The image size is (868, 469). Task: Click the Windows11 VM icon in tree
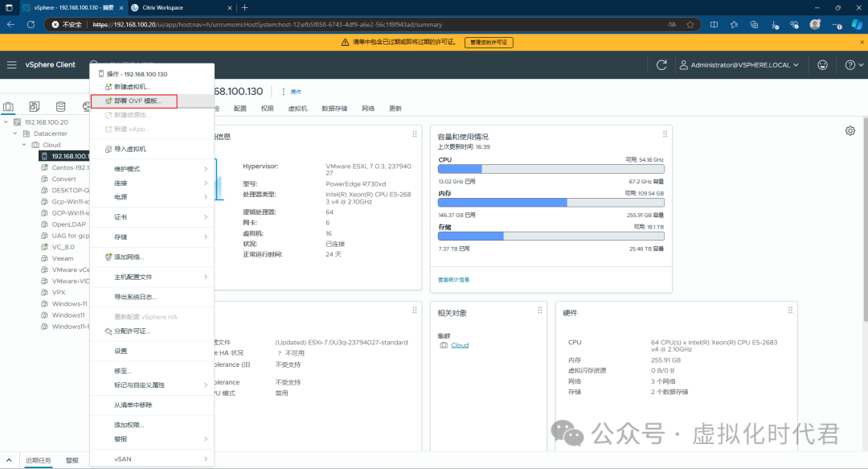pyautogui.click(x=44, y=315)
